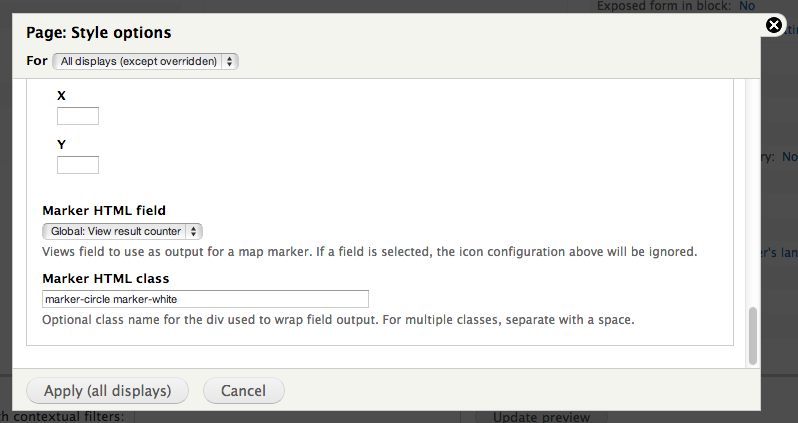Click the partially hidden "No" link at right edge

click(789, 157)
